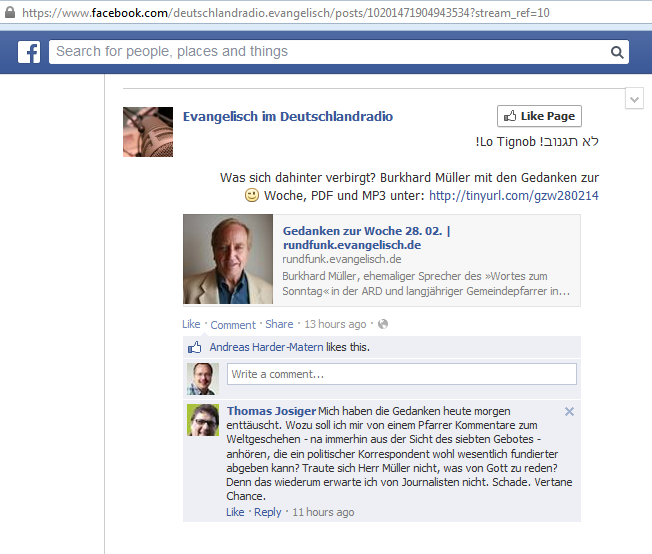Click the facebook.com URL in the address bar

tap(286, 13)
